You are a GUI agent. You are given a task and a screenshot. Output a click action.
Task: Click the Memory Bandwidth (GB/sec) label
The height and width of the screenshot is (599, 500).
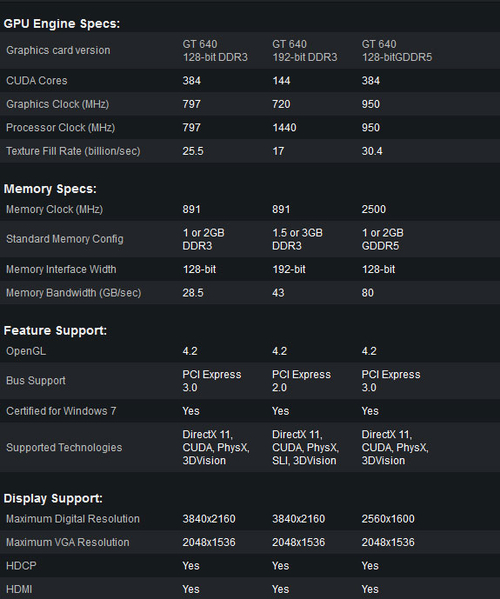73,293
